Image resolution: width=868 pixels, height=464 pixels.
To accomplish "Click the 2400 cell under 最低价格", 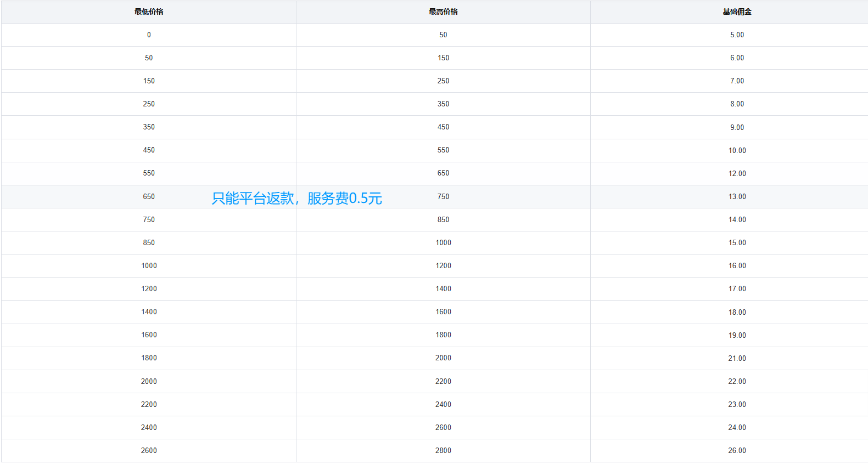I will coord(149,428).
